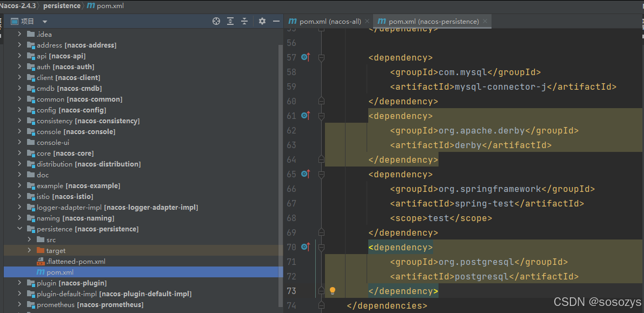The image size is (644, 313).
Task: Click postgresql artifactId text on line 72
Action: pyautogui.click(x=482, y=276)
